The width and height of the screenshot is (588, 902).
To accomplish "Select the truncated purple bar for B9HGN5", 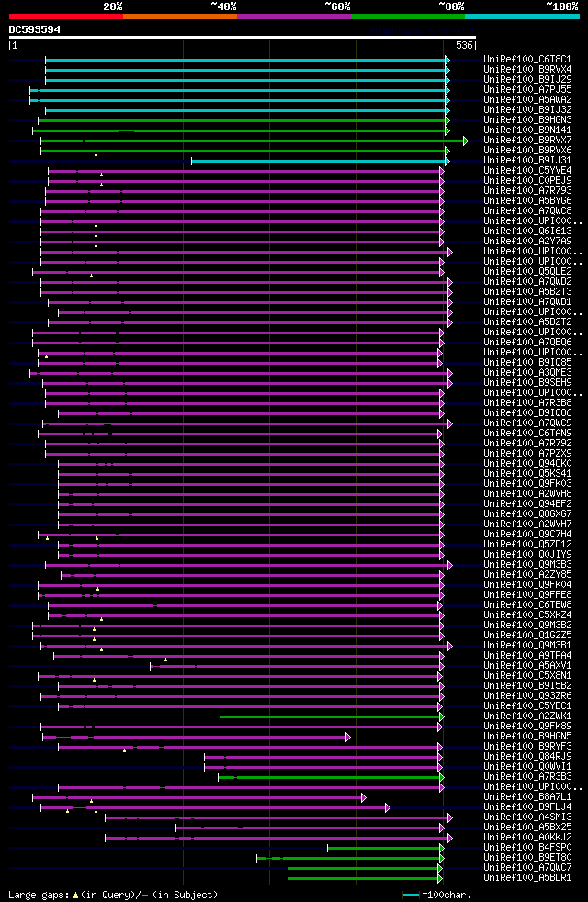I will 197,738.
